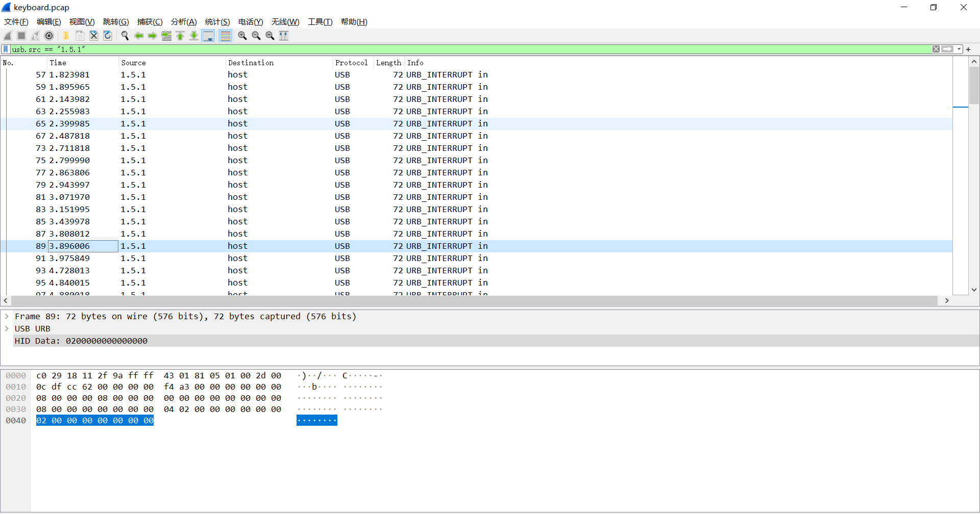
Task: Toggle the resize columns option
Action: click(283, 36)
